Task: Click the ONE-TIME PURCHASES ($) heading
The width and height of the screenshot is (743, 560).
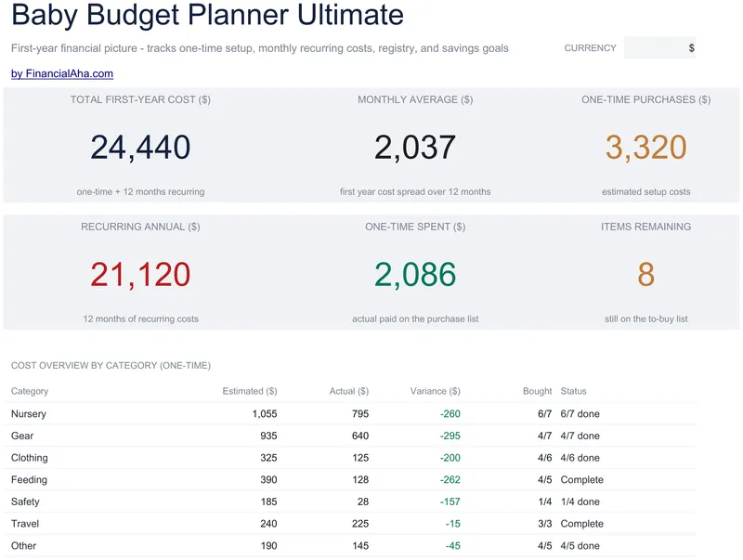Action: click(x=645, y=99)
